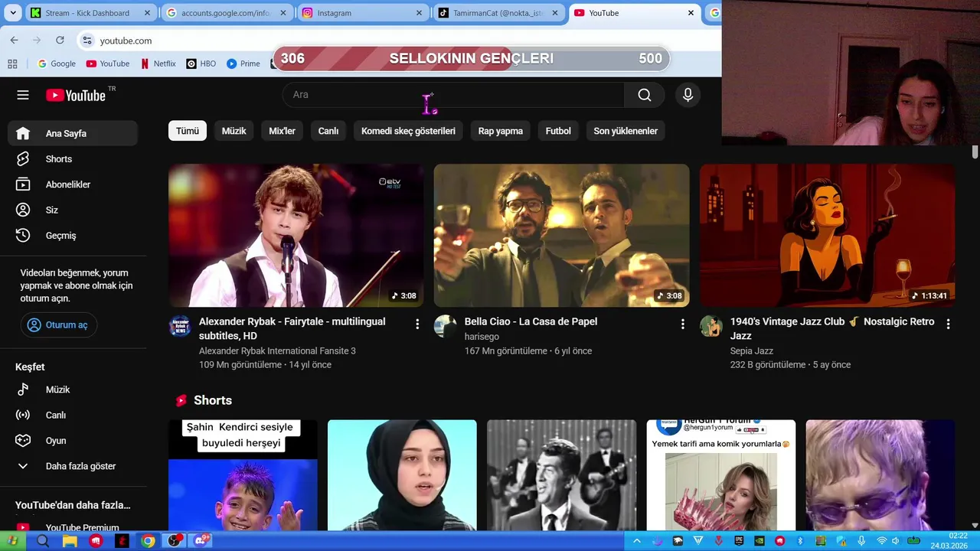This screenshot has height=551, width=980.
Task: Open Sepia Jazz channel name link
Action: (752, 350)
